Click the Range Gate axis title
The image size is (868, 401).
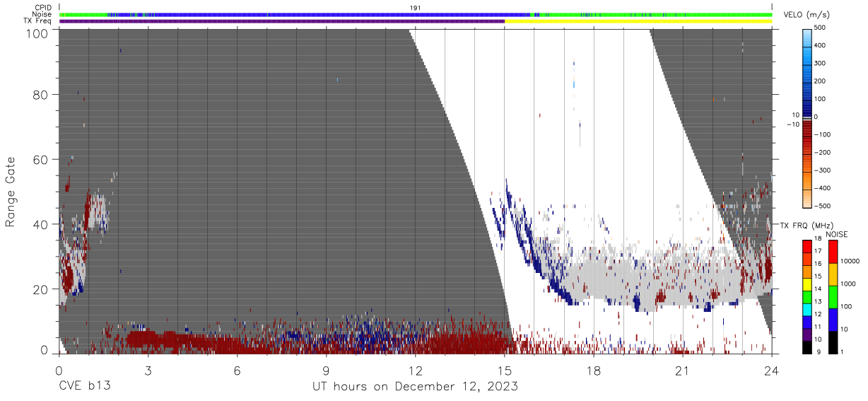[x=11, y=192]
